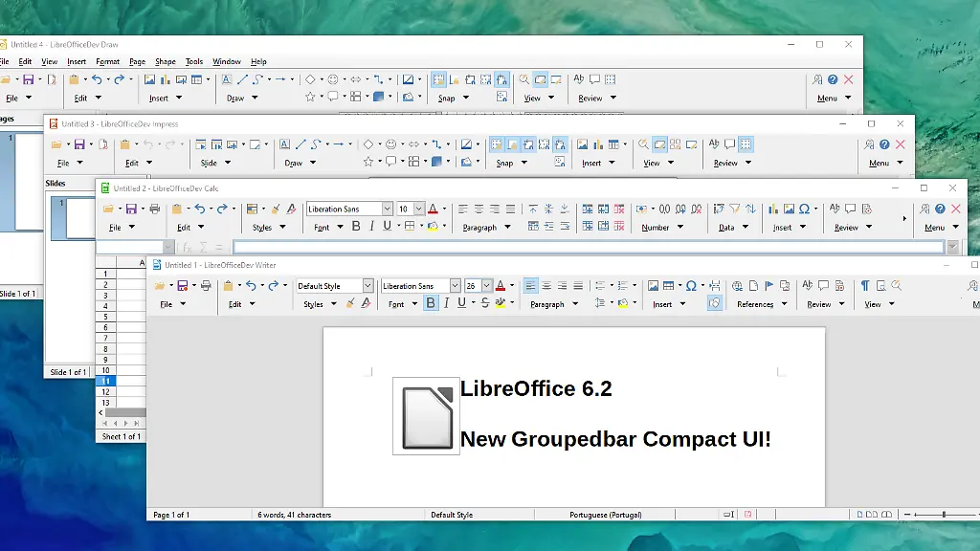Toggle italic formatting in Writer
Image resolution: width=980 pixels, height=551 pixels.
tap(446, 303)
